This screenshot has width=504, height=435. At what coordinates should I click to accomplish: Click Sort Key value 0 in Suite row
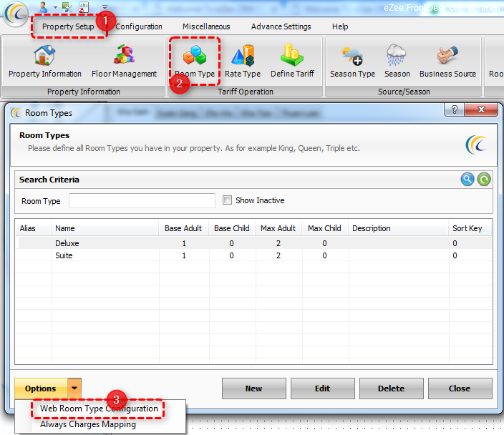(455, 255)
